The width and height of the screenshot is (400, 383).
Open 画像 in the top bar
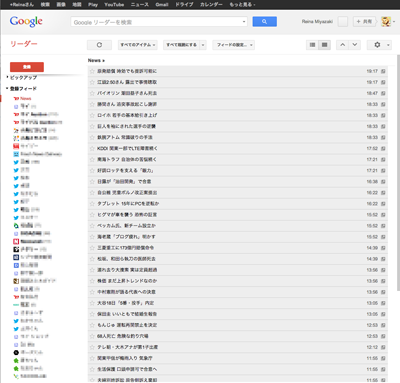point(61,5)
